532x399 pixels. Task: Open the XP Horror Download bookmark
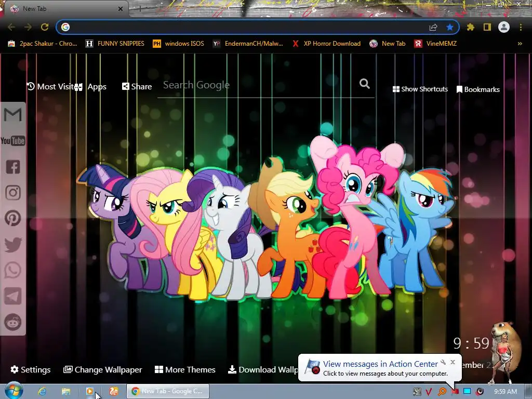click(326, 44)
